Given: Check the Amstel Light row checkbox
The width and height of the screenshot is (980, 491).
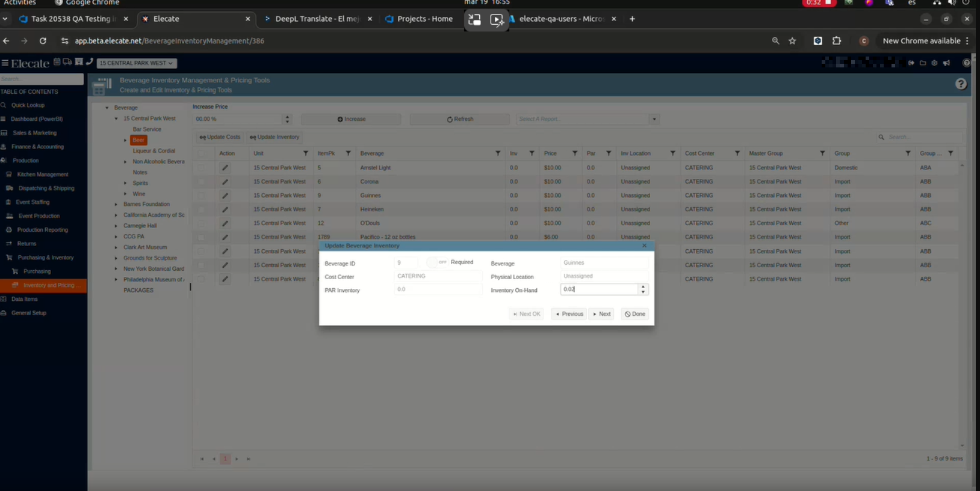Looking at the screenshot, I should (x=202, y=168).
